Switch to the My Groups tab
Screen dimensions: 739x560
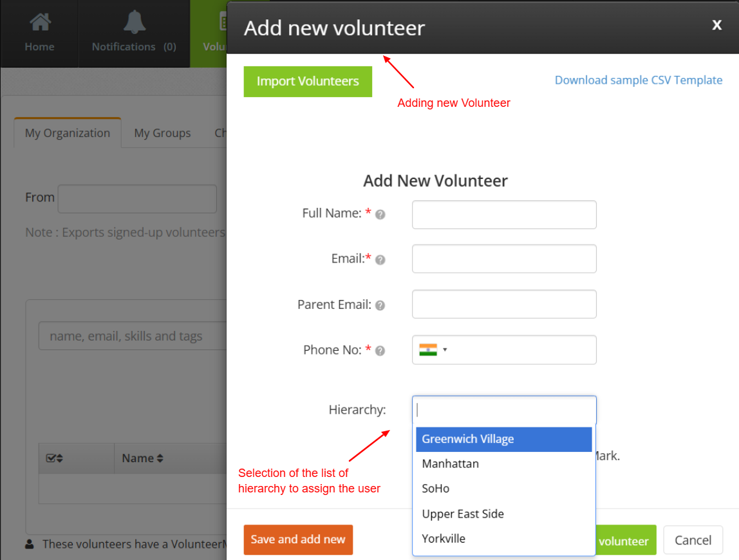click(x=162, y=133)
